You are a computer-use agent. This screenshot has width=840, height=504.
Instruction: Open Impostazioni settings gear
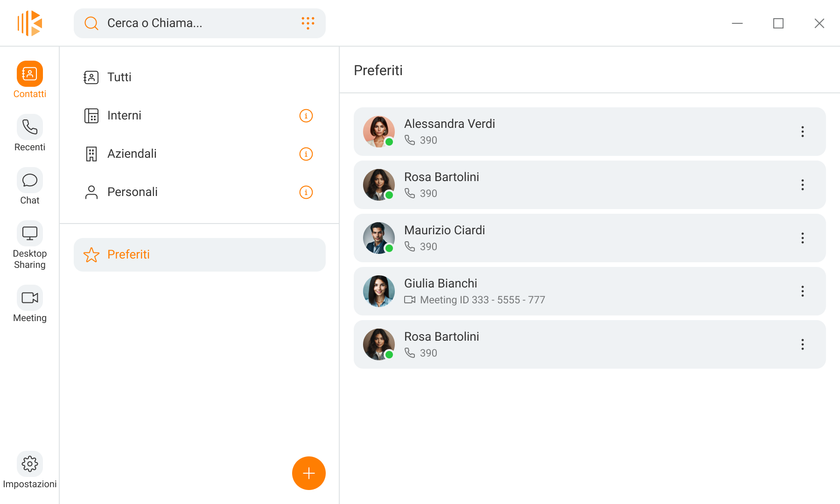(x=30, y=464)
